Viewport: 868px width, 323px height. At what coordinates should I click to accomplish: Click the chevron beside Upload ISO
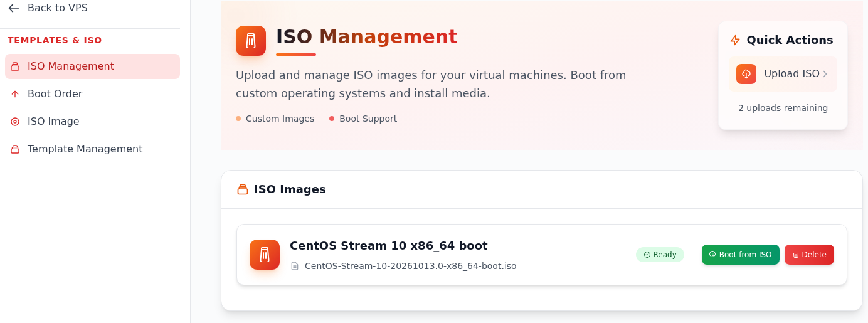pyautogui.click(x=825, y=74)
